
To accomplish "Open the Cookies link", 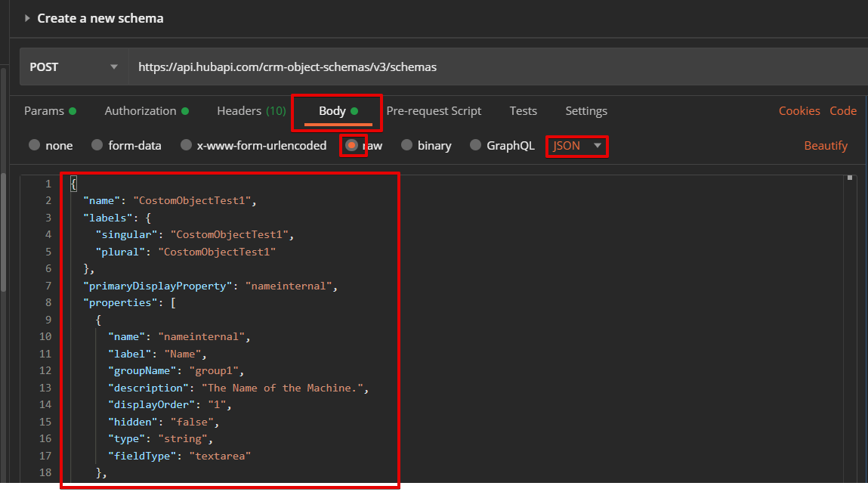I will click(x=799, y=110).
